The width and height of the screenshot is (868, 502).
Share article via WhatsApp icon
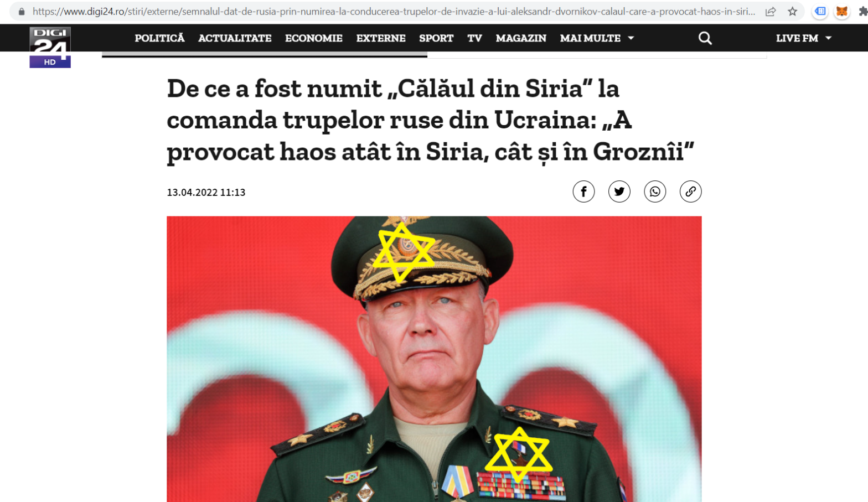tap(655, 192)
